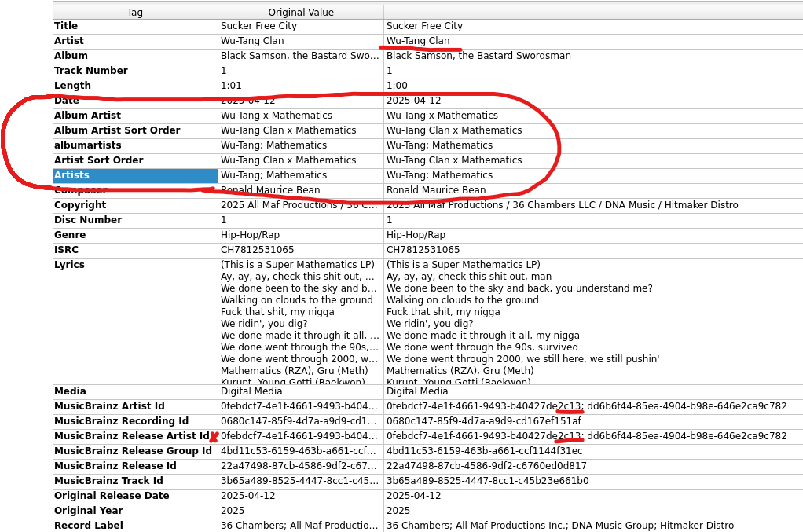Select the "Lyrics" tag name cell

135,321
